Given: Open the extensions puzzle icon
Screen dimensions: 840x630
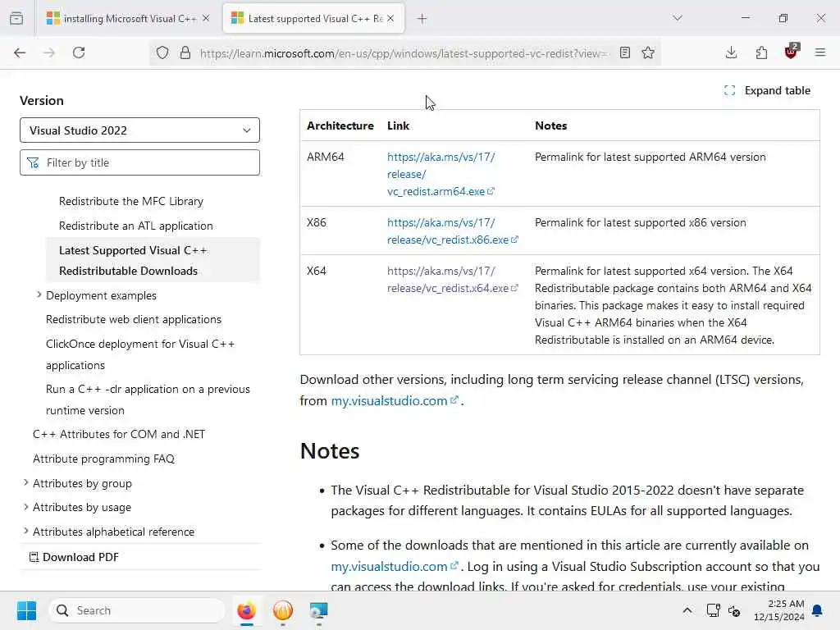Looking at the screenshot, I should coord(761,52).
